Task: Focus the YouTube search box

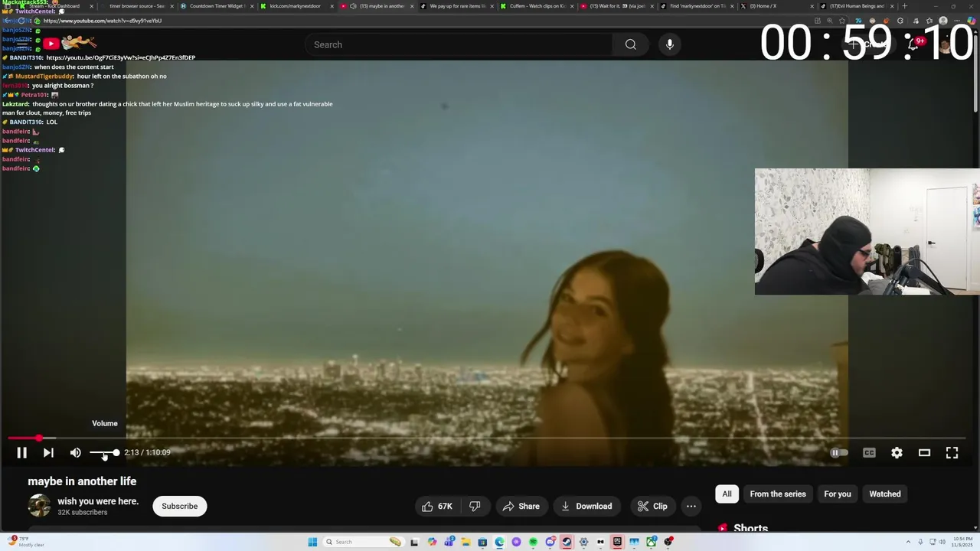Action: (459, 44)
